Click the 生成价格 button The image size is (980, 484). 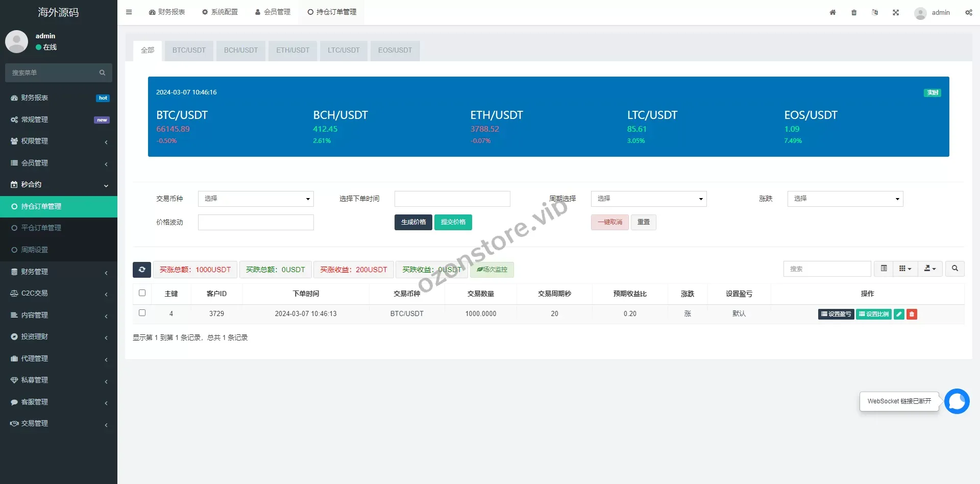point(413,222)
